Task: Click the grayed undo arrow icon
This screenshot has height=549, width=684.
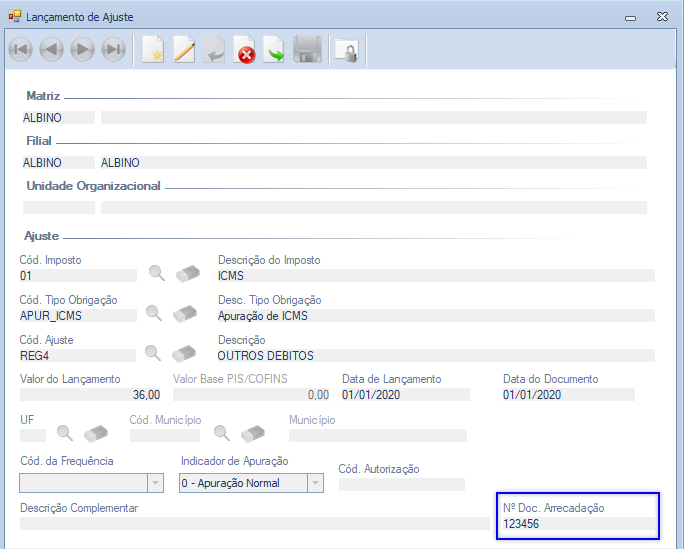Action: 214,50
